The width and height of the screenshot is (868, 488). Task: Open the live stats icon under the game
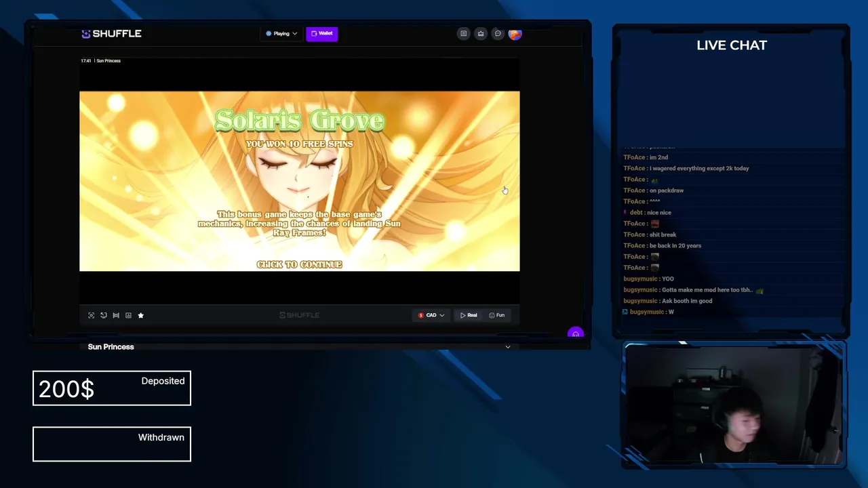[x=128, y=315]
